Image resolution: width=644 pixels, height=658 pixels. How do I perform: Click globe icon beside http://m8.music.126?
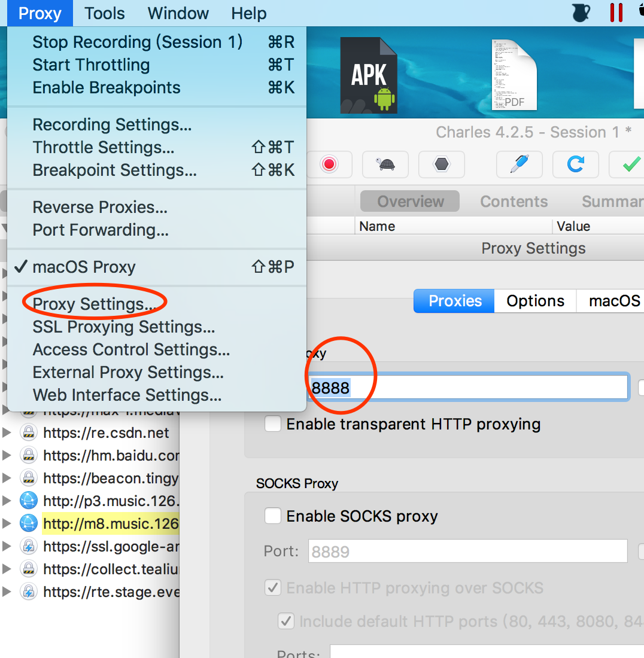[x=29, y=523]
